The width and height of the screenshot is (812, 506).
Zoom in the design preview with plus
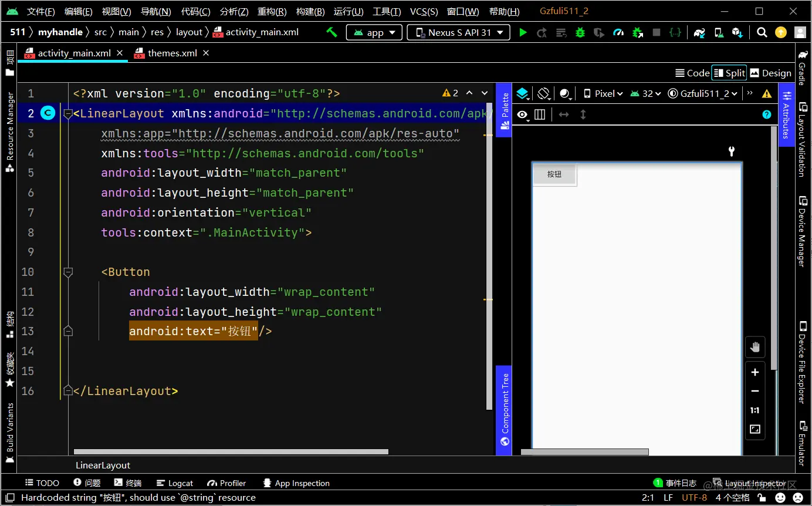point(755,372)
